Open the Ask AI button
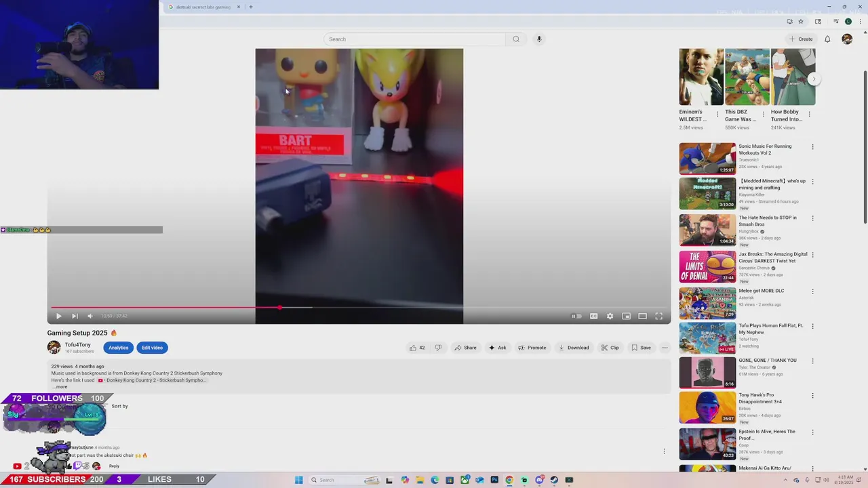Image resolution: width=868 pixels, height=488 pixels. coord(497,348)
